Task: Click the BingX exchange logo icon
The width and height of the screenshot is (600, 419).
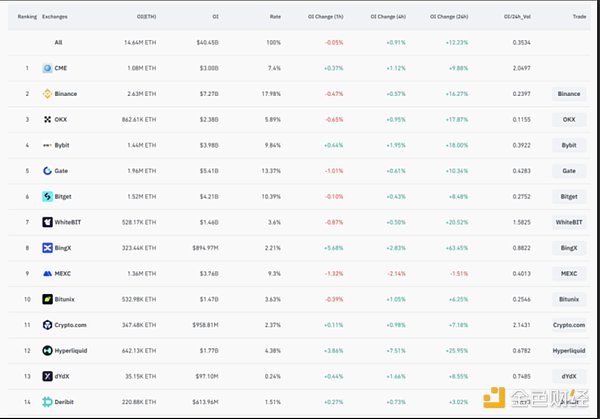Action: [47, 247]
